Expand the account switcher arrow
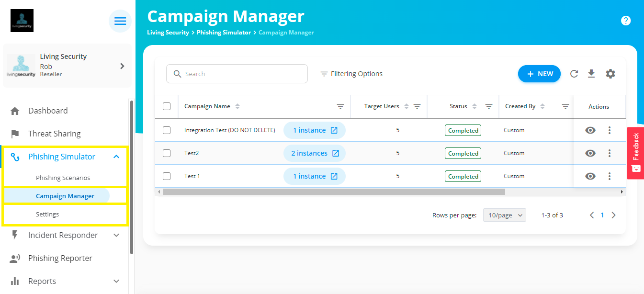This screenshot has width=644, height=294. pyautogui.click(x=122, y=66)
